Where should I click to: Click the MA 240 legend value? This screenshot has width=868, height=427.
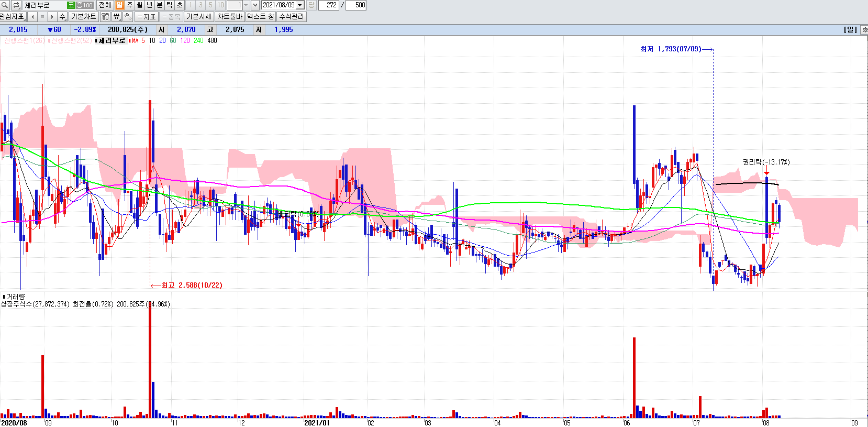(x=198, y=40)
